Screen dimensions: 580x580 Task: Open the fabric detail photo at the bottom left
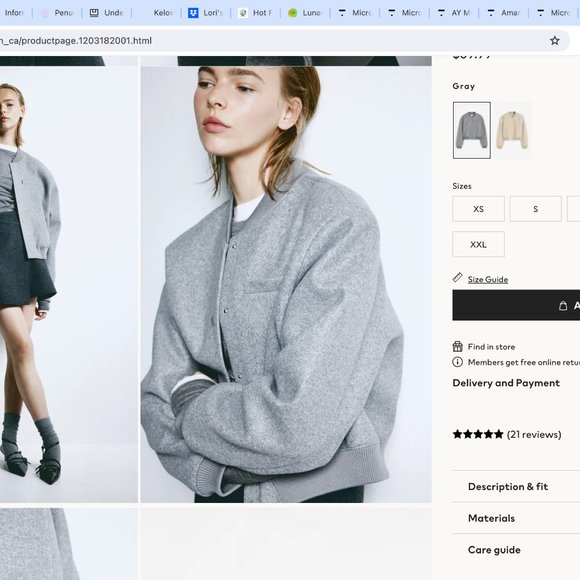click(69, 544)
